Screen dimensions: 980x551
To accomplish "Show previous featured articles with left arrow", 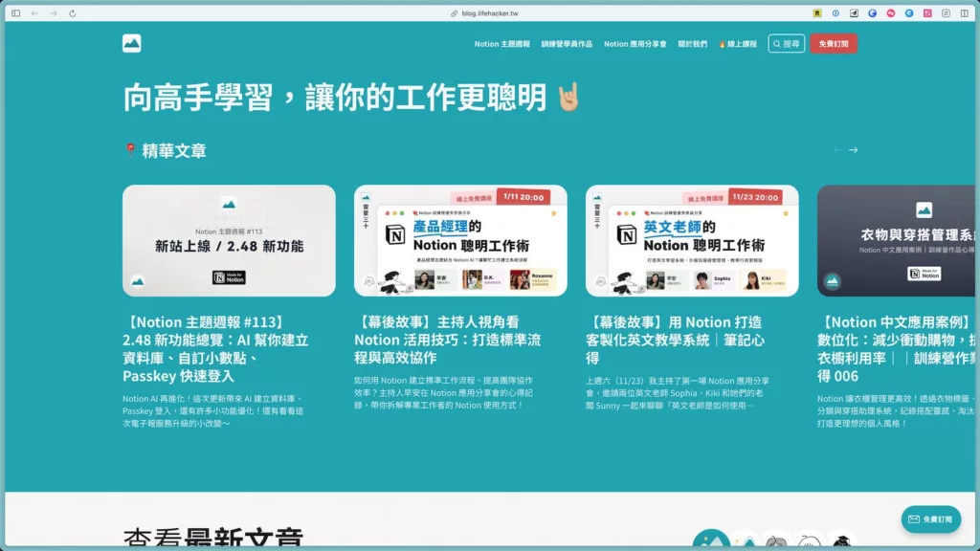I will tap(837, 150).
